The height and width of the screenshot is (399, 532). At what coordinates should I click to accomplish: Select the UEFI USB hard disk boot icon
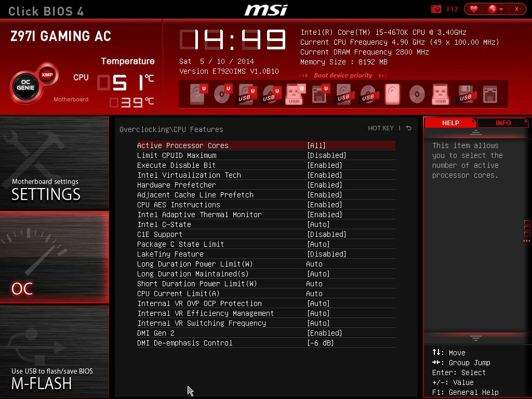pyautogui.click(x=247, y=94)
